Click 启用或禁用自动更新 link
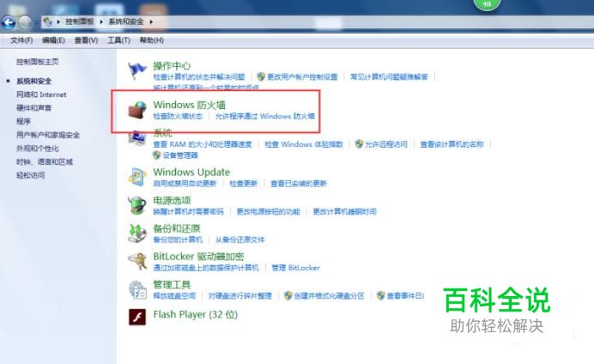The height and width of the screenshot is (364, 594). [x=185, y=184]
